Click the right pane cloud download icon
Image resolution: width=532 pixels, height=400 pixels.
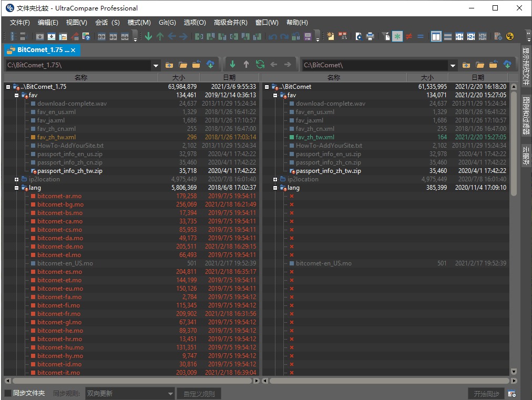click(x=507, y=65)
